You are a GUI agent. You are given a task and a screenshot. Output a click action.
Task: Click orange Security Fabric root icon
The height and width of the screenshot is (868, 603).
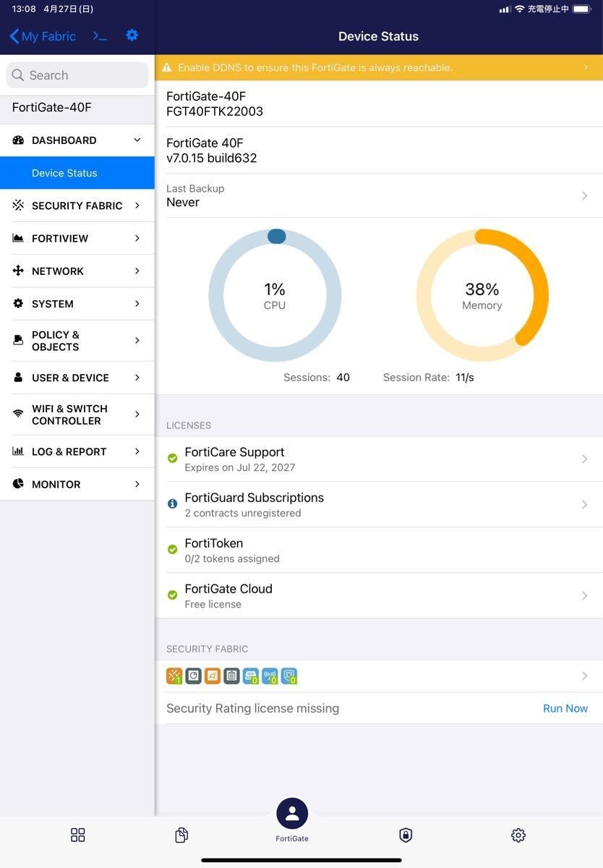[174, 676]
